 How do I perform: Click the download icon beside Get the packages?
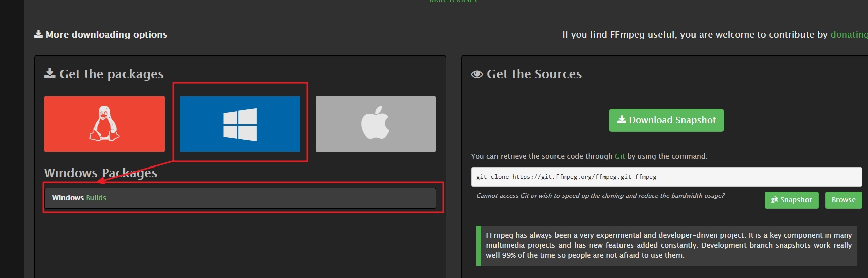click(50, 74)
